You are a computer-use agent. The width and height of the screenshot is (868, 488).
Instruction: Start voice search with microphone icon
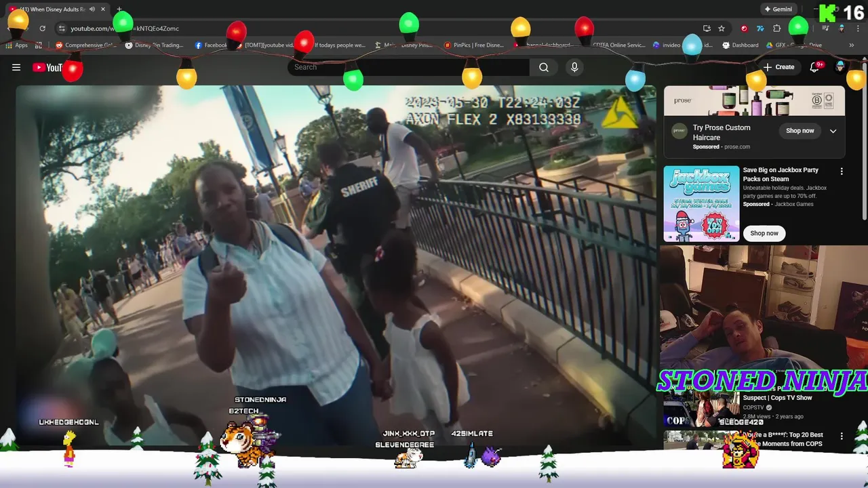pyautogui.click(x=574, y=67)
